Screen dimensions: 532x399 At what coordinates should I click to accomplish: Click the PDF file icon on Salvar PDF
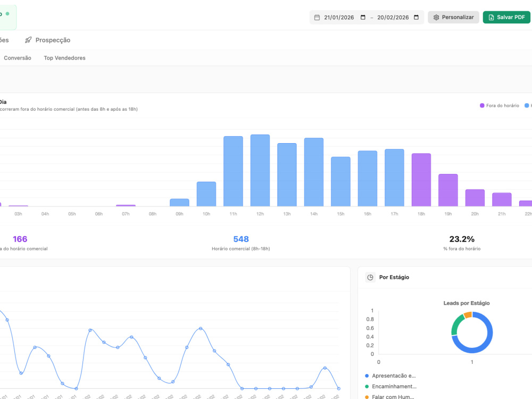click(x=491, y=18)
